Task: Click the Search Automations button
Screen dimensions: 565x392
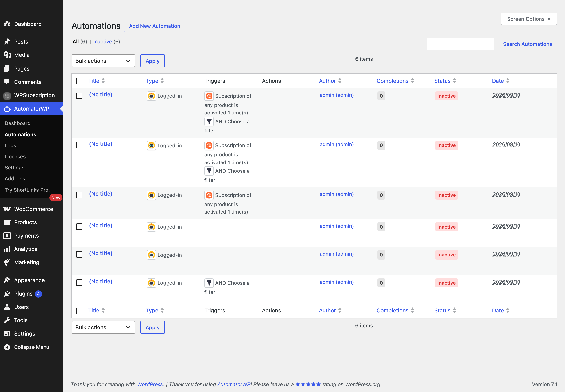Action: [x=527, y=44]
